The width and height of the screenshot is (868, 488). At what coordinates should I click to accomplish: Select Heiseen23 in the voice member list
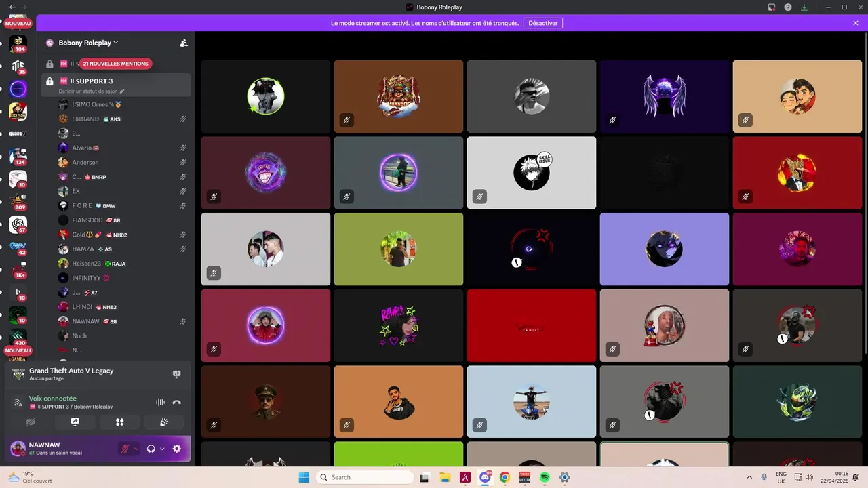(123, 264)
